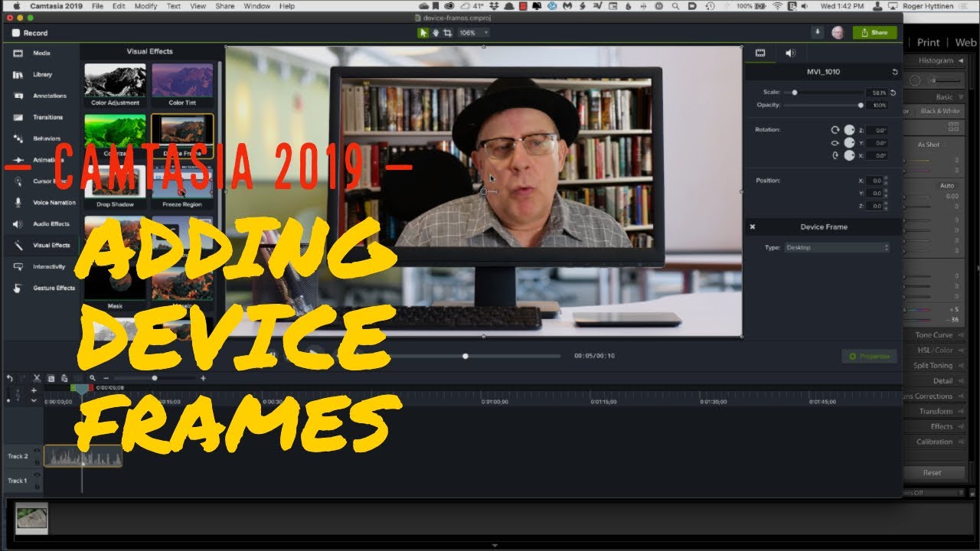Click the playhead marker on timeline
Screen dimensions: 980x551
[x=81, y=390]
